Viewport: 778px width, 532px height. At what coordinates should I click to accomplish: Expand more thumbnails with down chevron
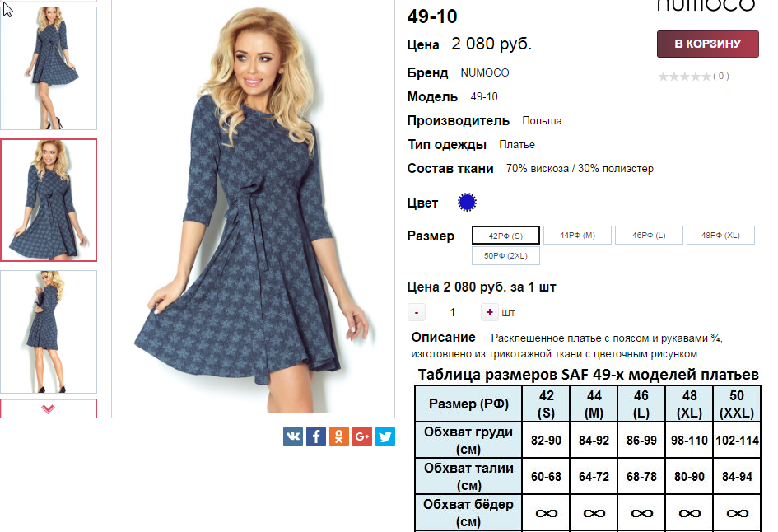[x=48, y=408]
